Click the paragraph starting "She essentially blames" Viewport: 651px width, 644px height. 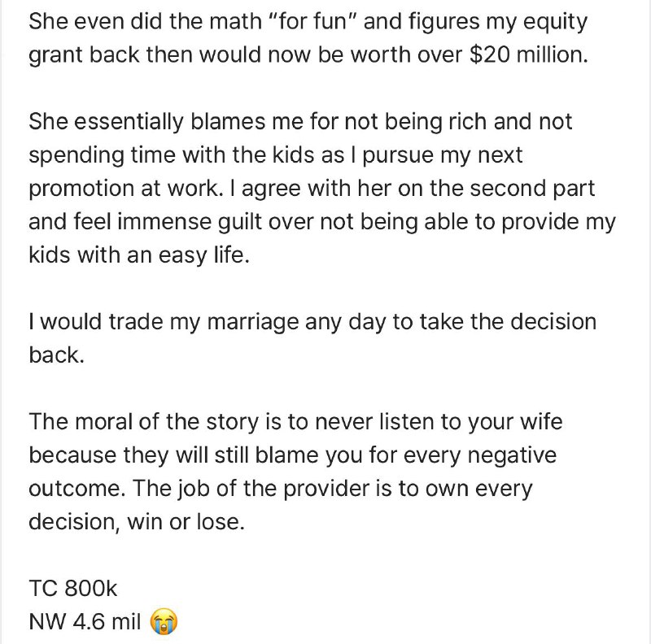tap(321, 188)
